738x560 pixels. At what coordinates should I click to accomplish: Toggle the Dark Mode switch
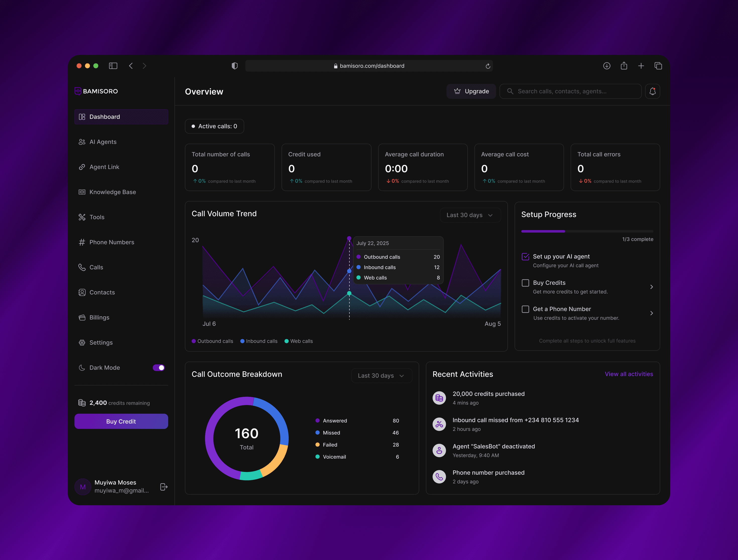click(158, 368)
